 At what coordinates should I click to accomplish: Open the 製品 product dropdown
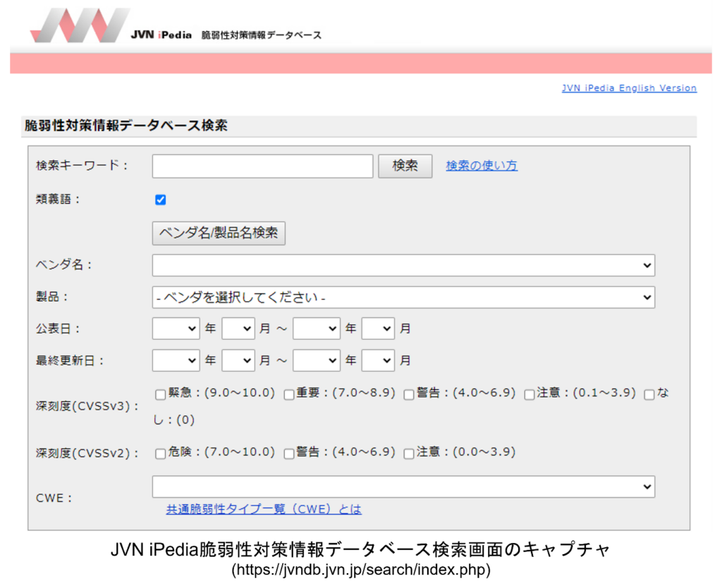[403, 298]
